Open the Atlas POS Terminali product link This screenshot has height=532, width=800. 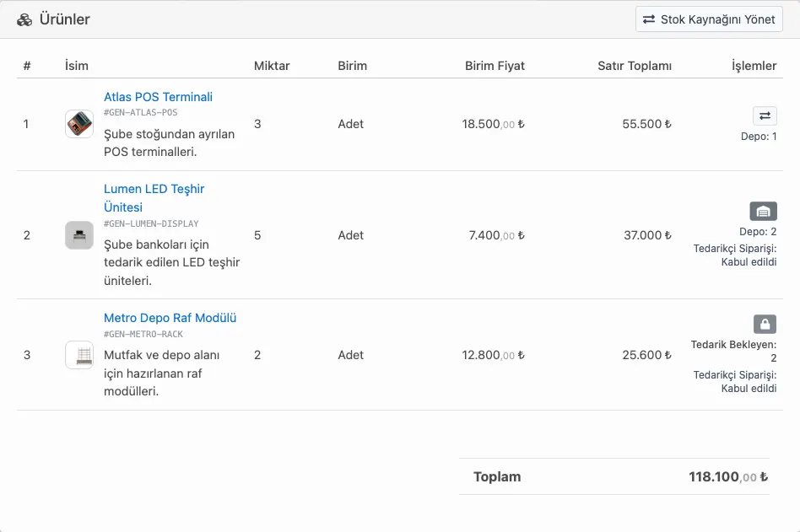point(158,97)
